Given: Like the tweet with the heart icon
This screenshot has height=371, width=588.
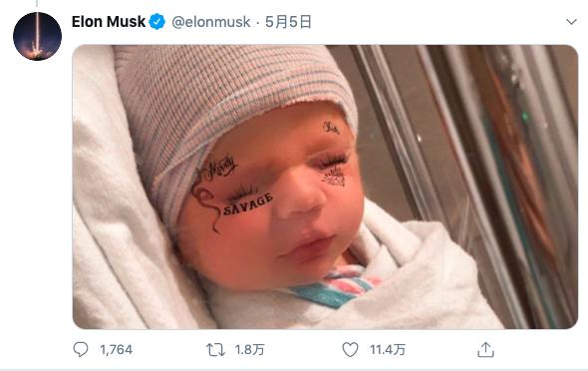Looking at the screenshot, I should pyautogui.click(x=350, y=350).
